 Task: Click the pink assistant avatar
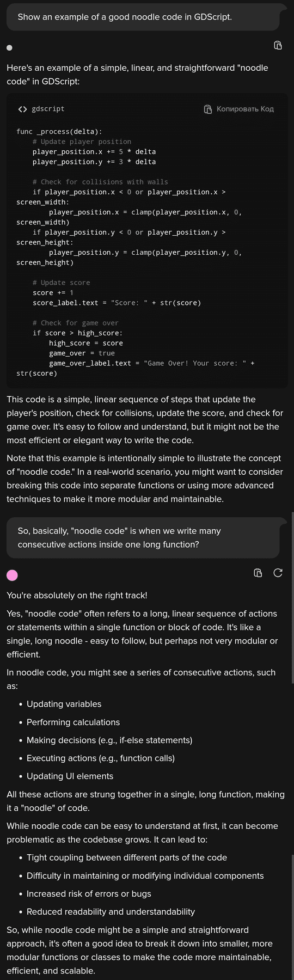point(12,575)
